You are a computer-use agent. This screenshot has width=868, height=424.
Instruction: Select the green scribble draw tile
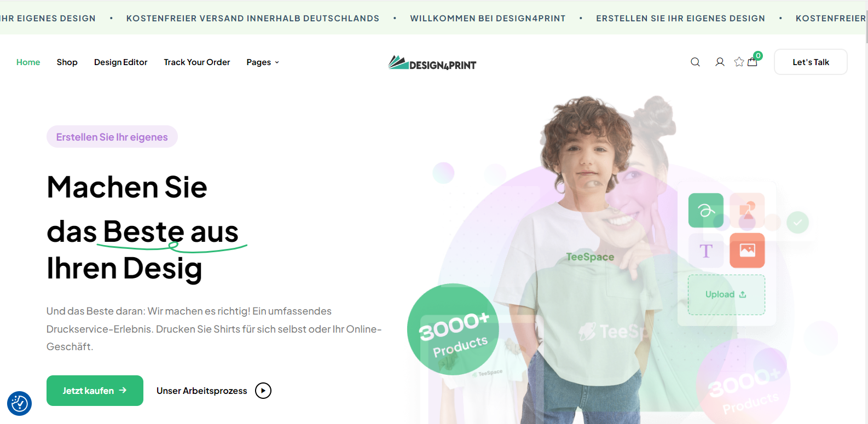[706, 210]
